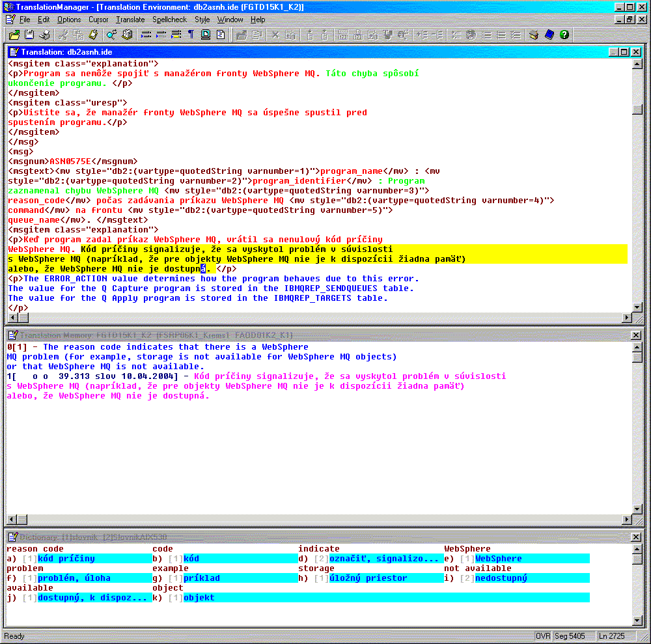651x644 pixels.
Task: Click translation window scroll-down arrow
Action: [x=637, y=307]
